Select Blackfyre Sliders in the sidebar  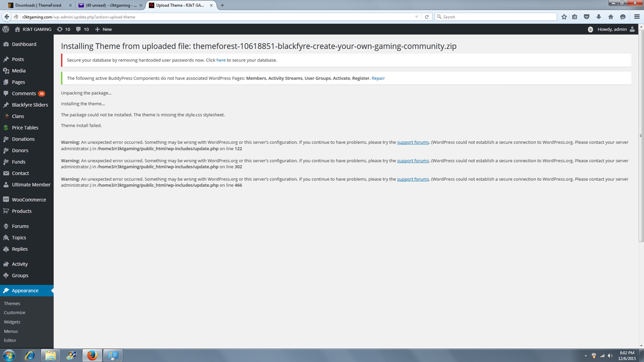(30, 105)
